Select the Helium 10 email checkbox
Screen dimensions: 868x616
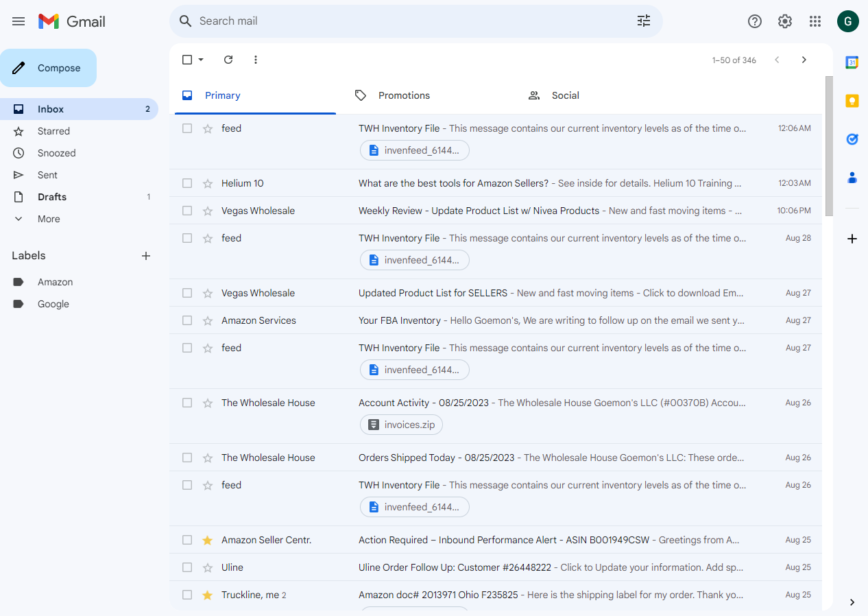(187, 183)
